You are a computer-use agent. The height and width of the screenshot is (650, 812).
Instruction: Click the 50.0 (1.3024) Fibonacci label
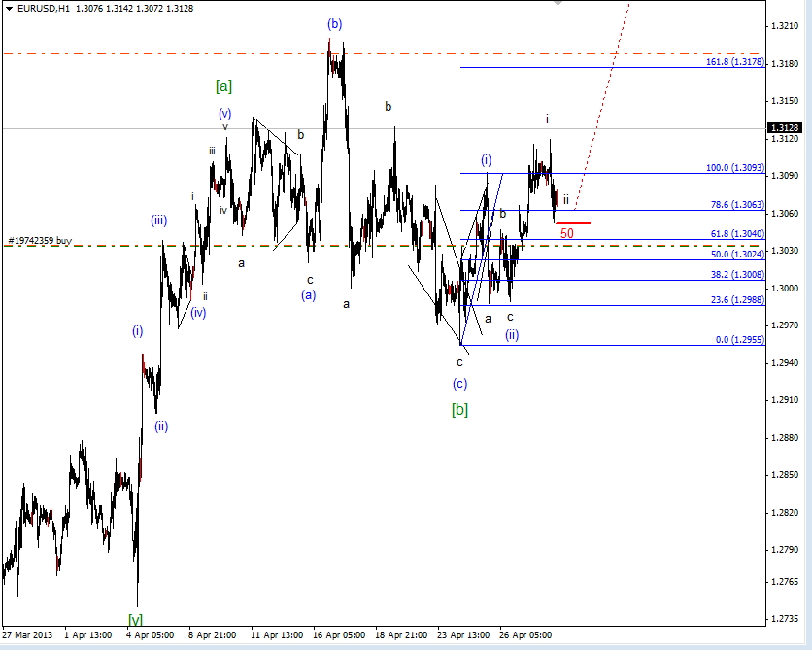click(737, 255)
